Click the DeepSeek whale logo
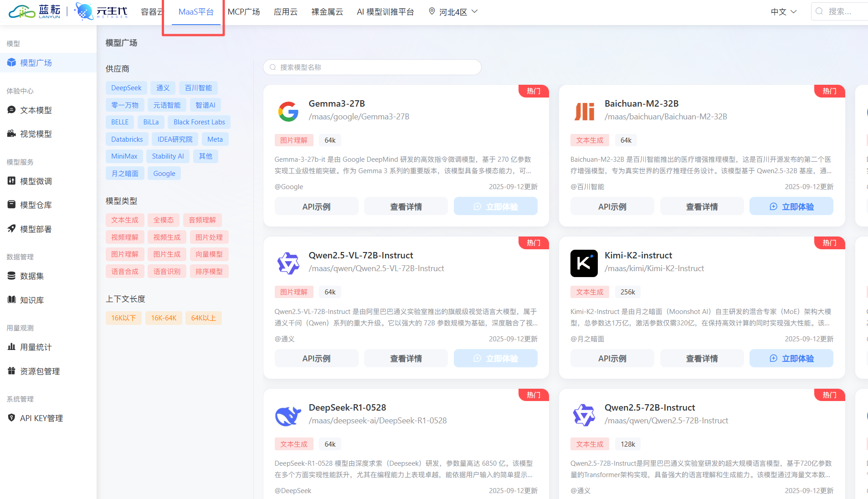868x499 pixels. [288, 415]
